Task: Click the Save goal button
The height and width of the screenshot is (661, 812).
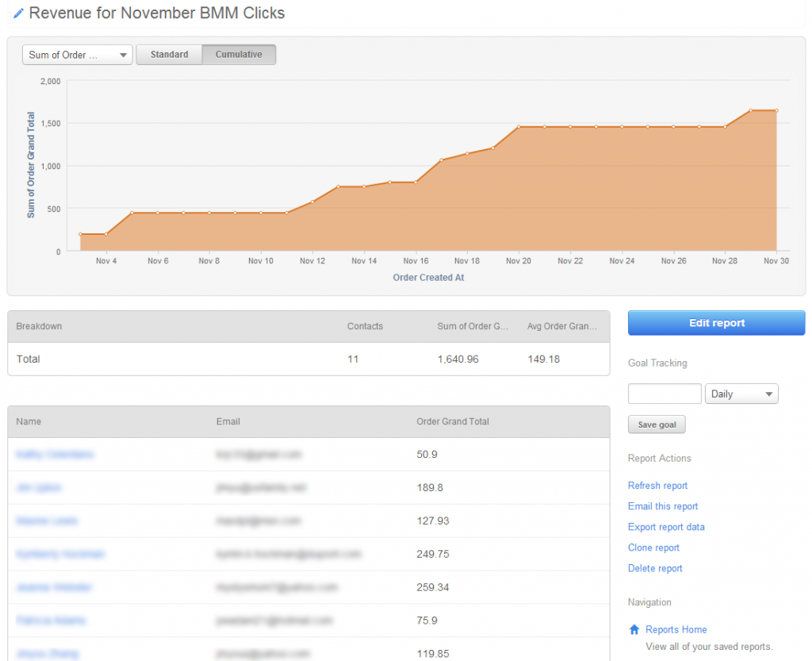Action: pos(657,425)
